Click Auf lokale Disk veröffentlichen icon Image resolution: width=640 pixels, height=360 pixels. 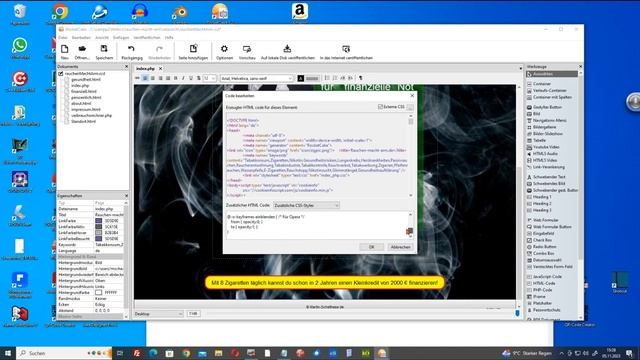click(x=287, y=49)
